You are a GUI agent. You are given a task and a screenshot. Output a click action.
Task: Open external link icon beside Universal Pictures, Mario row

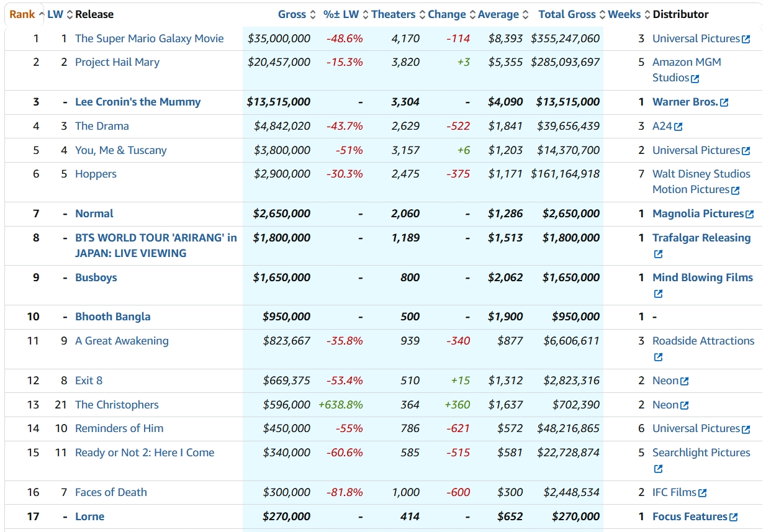click(746, 39)
